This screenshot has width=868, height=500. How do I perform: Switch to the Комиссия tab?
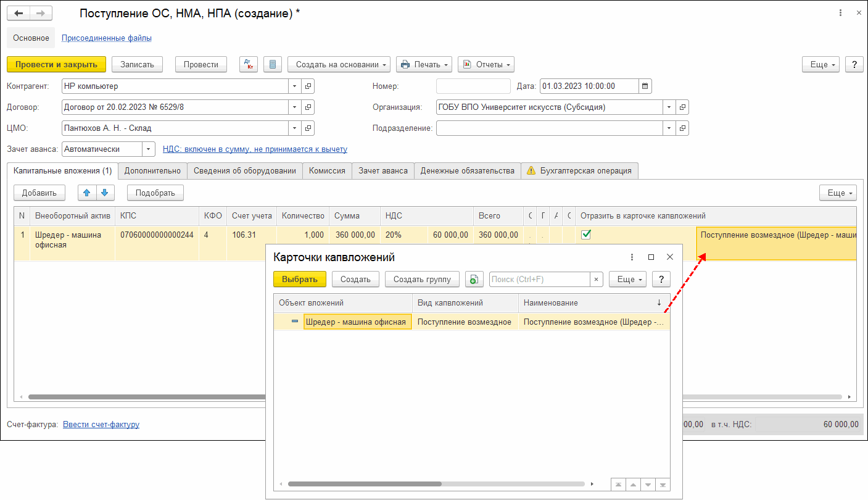[327, 171]
